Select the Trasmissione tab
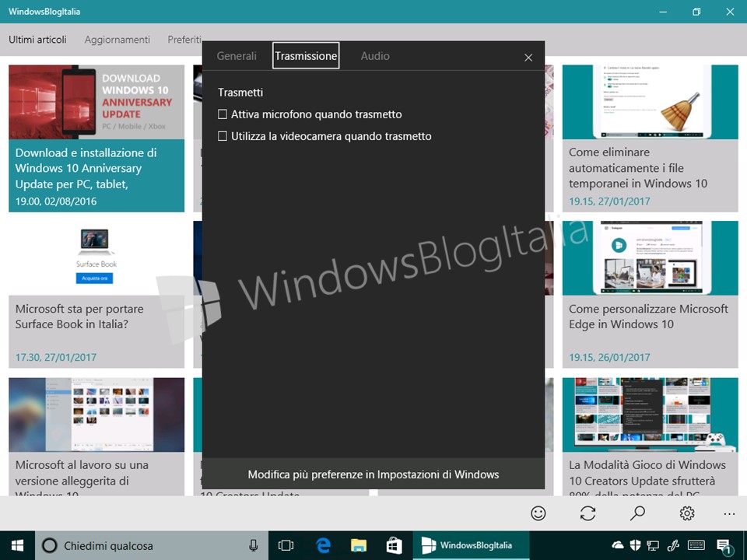This screenshot has height=560, width=747. (x=306, y=56)
